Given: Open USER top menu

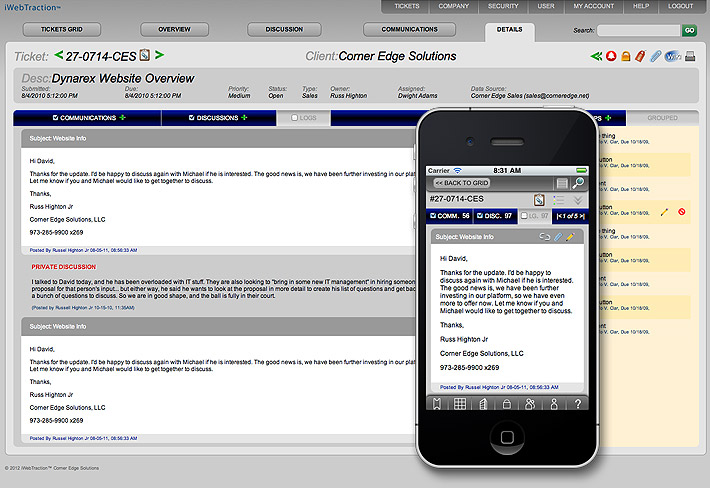Looking at the screenshot, I should (546, 6).
